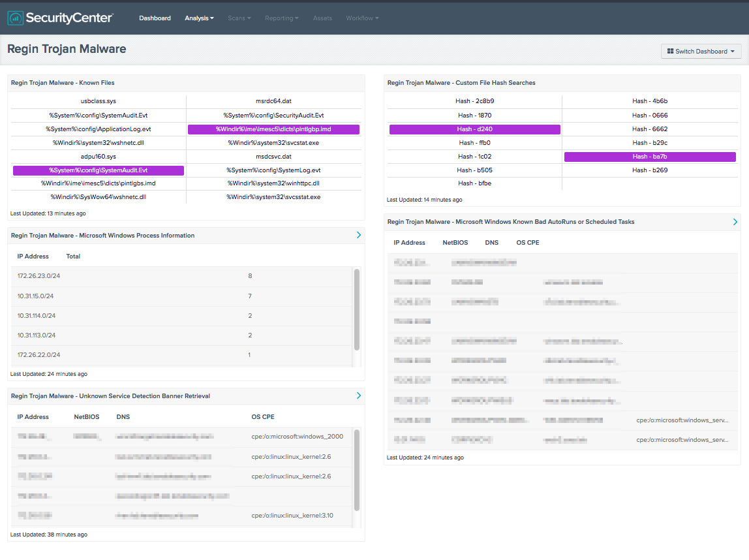Click the Hash - 0666 cell

click(650, 115)
